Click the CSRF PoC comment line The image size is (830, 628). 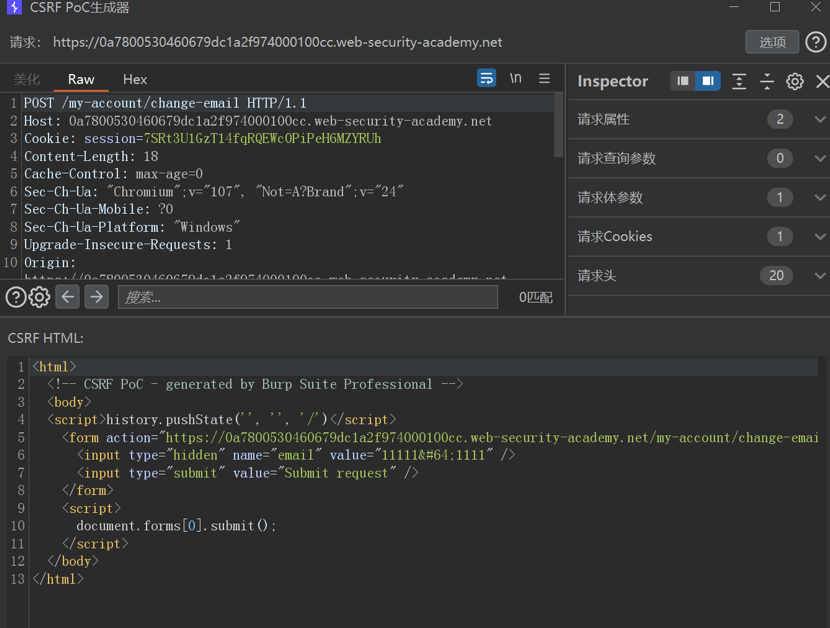coord(255,384)
